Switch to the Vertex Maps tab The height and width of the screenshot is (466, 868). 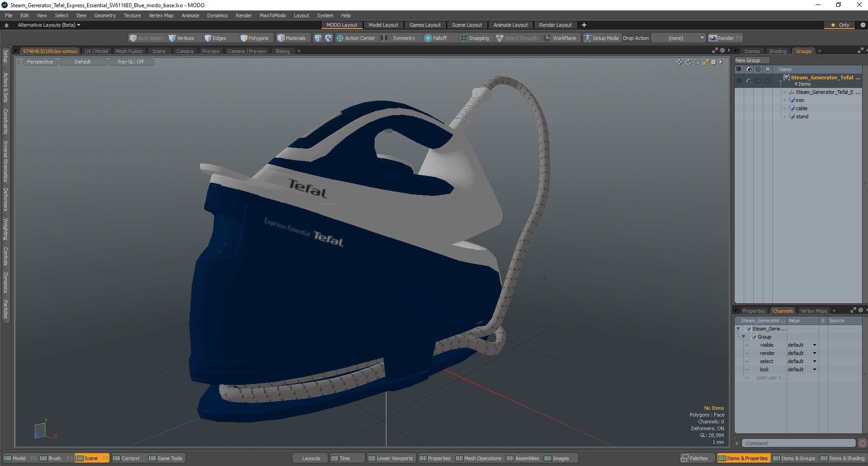click(x=814, y=311)
